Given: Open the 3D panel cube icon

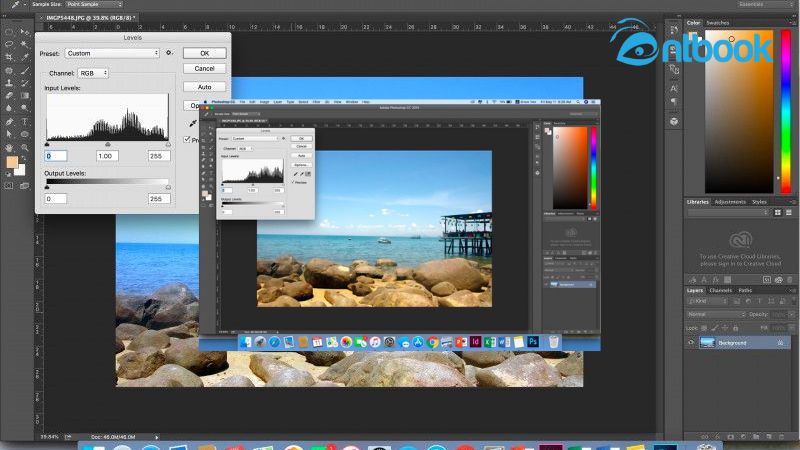Looking at the screenshot, I should point(673,121).
